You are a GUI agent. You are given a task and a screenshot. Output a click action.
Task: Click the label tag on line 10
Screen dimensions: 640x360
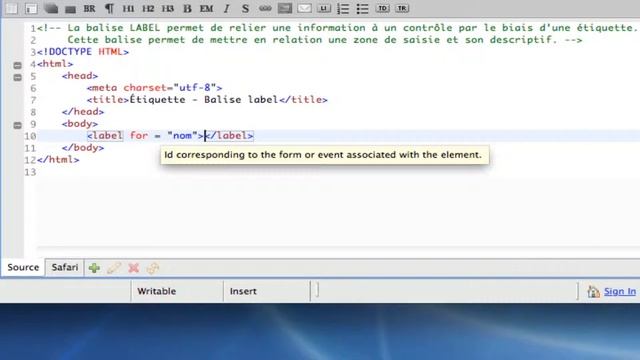[105, 136]
